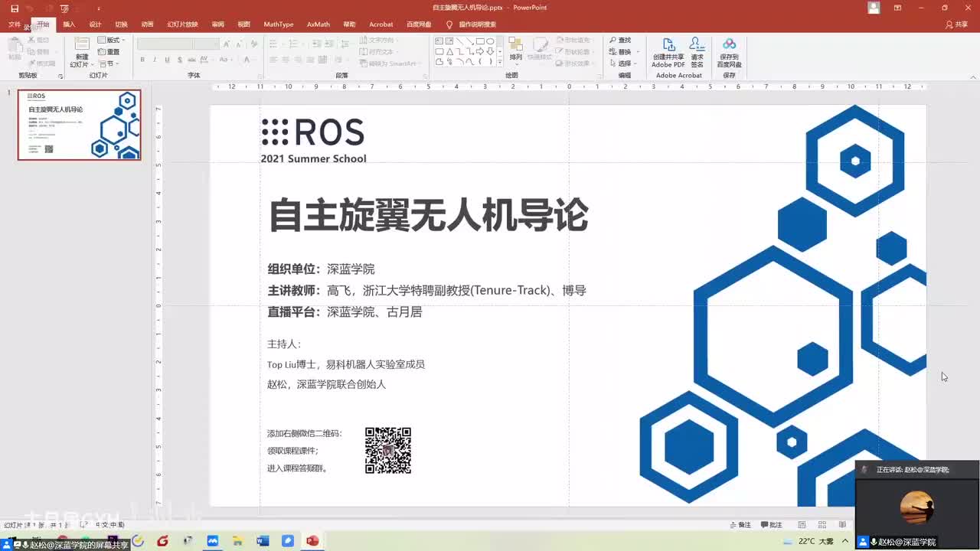
Task: Click the Save icon in the quick access toolbar
Action: pyautogui.click(x=15, y=8)
